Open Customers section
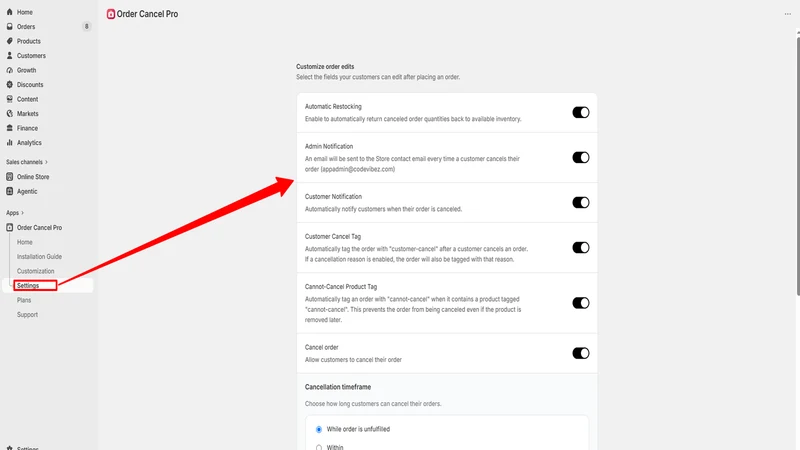Image resolution: width=800 pixels, height=450 pixels. [x=31, y=56]
